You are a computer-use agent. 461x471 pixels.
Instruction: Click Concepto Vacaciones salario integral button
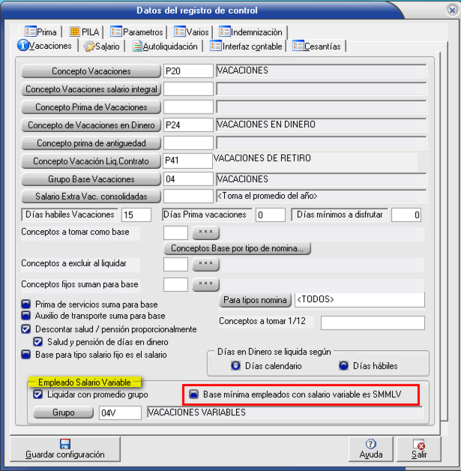coord(91,89)
